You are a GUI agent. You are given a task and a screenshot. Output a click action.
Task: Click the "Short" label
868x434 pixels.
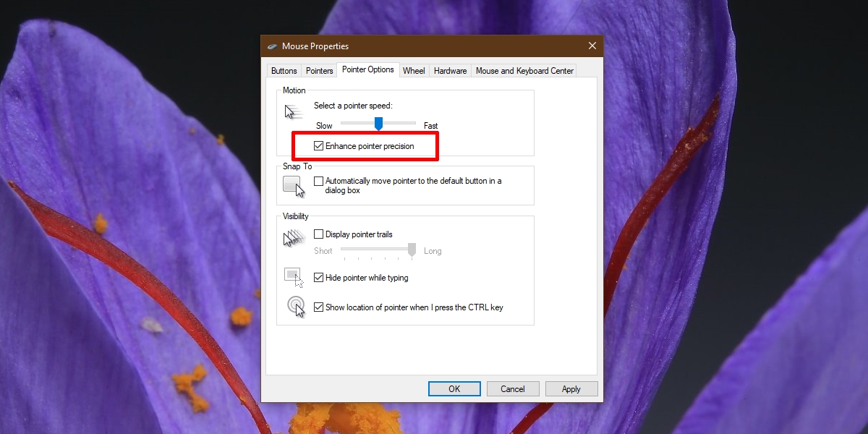click(x=323, y=251)
